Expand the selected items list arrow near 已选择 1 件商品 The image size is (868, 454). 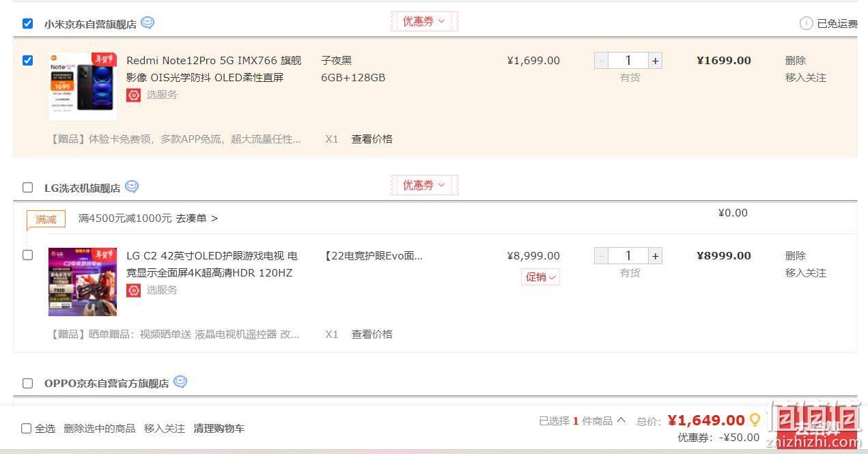pos(621,421)
